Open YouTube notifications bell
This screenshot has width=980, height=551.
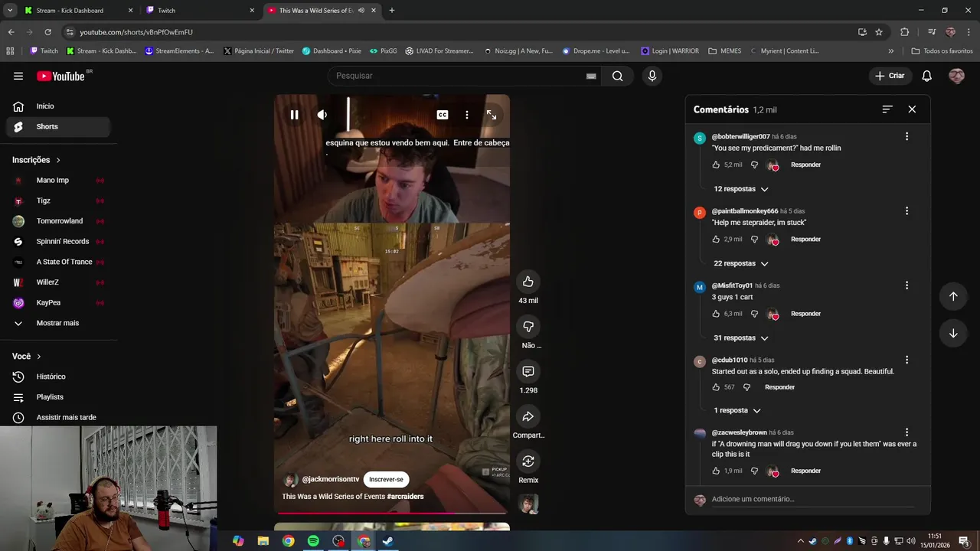(x=926, y=76)
